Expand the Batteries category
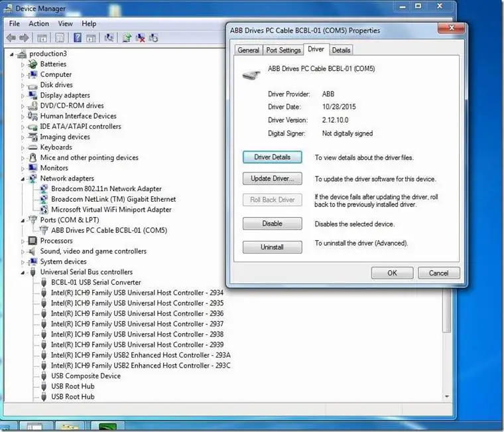This screenshot has height=432, width=504. tap(23, 64)
